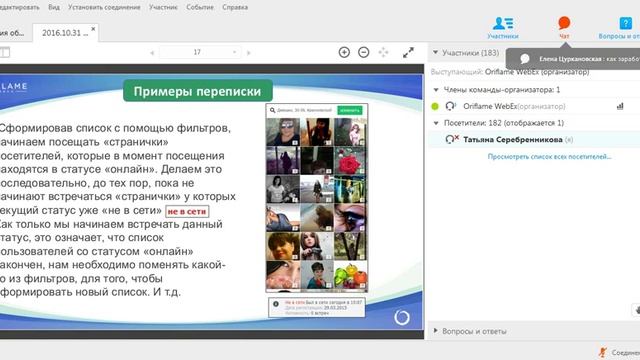
Task: Zoom in on the slide with plus icon
Action: (x=344, y=52)
